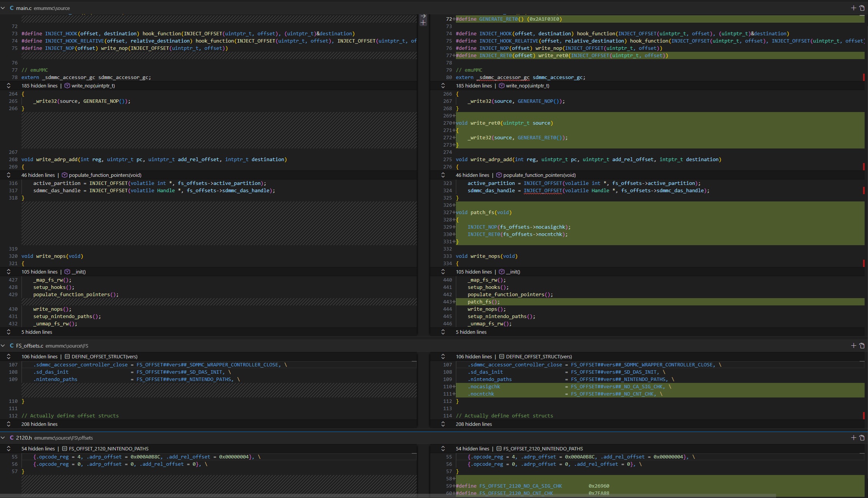
Task: Expand 208 hidden lines in modified pane
Action: (443, 424)
